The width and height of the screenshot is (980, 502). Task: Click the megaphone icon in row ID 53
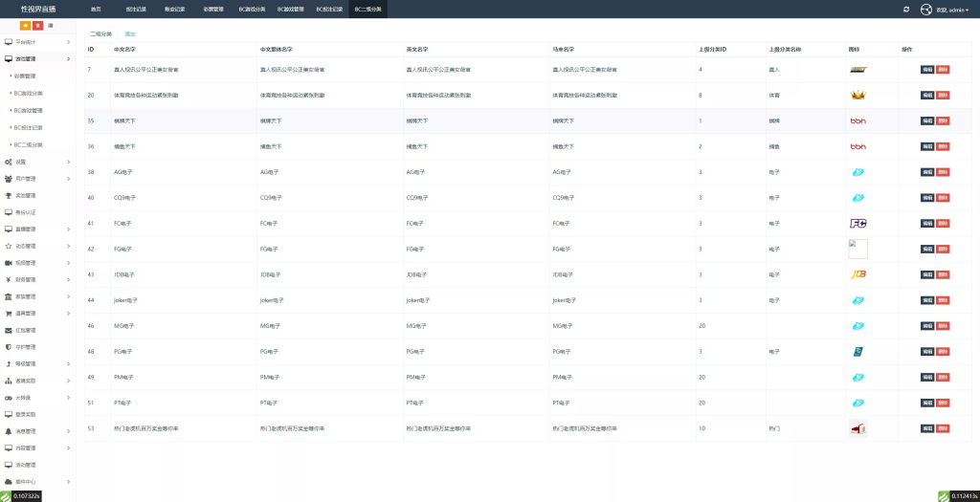tap(857, 428)
